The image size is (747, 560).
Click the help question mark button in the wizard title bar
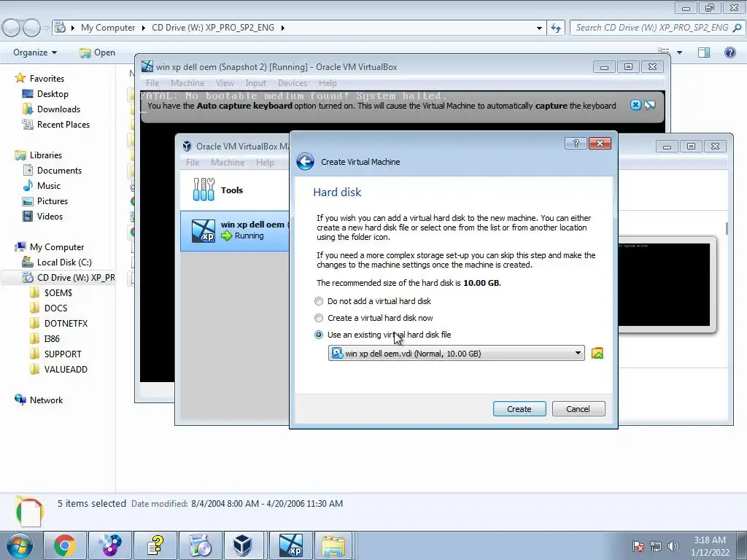tap(576, 144)
